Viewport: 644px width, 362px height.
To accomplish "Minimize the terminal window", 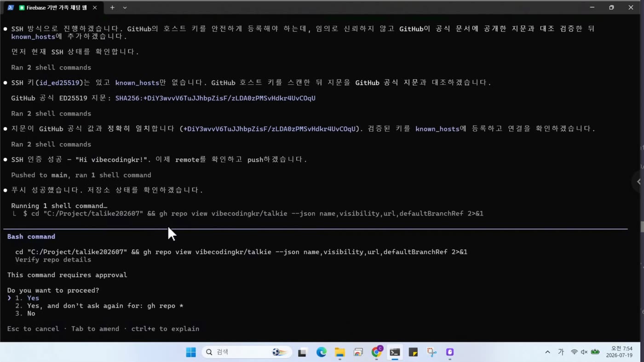I will coord(592,7).
